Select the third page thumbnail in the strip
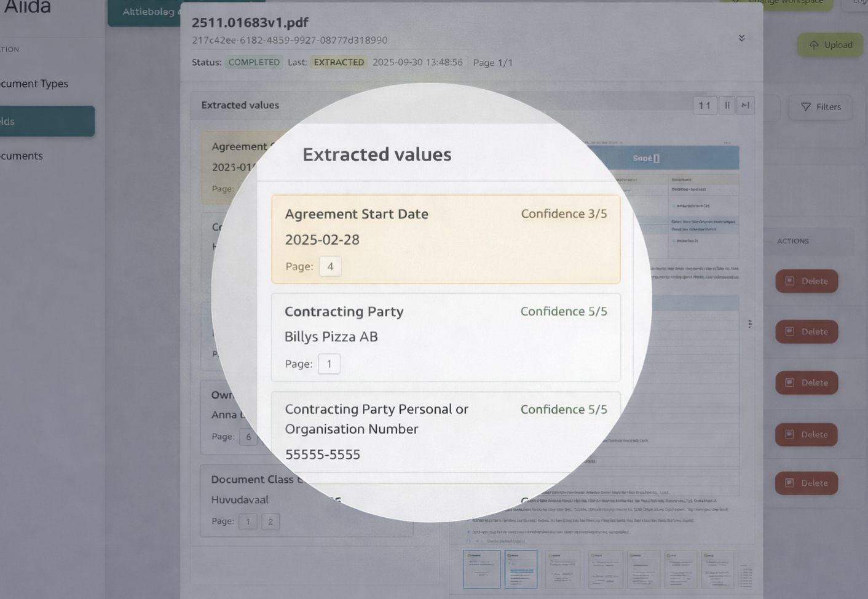 tap(563, 569)
